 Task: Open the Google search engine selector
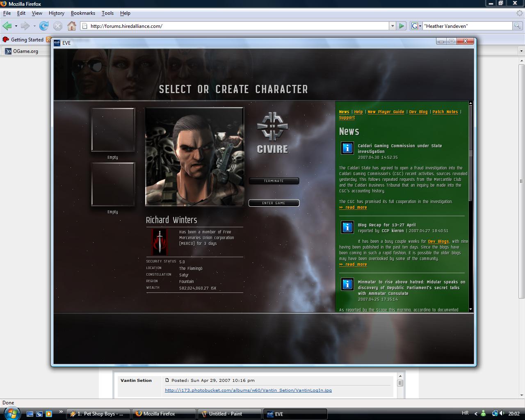pyautogui.click(x=417, y=26)
